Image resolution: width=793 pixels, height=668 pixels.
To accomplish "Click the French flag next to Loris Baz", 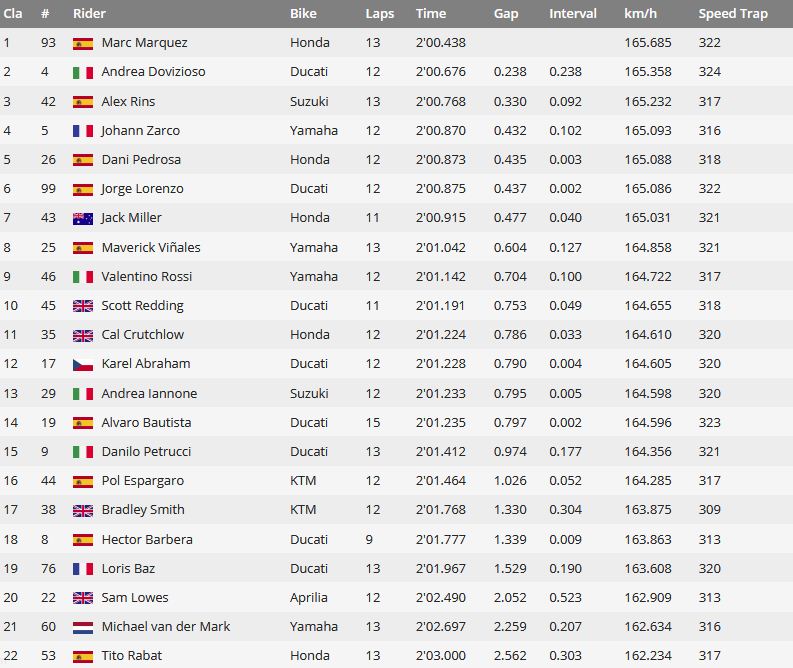I will tap(83, 569).
